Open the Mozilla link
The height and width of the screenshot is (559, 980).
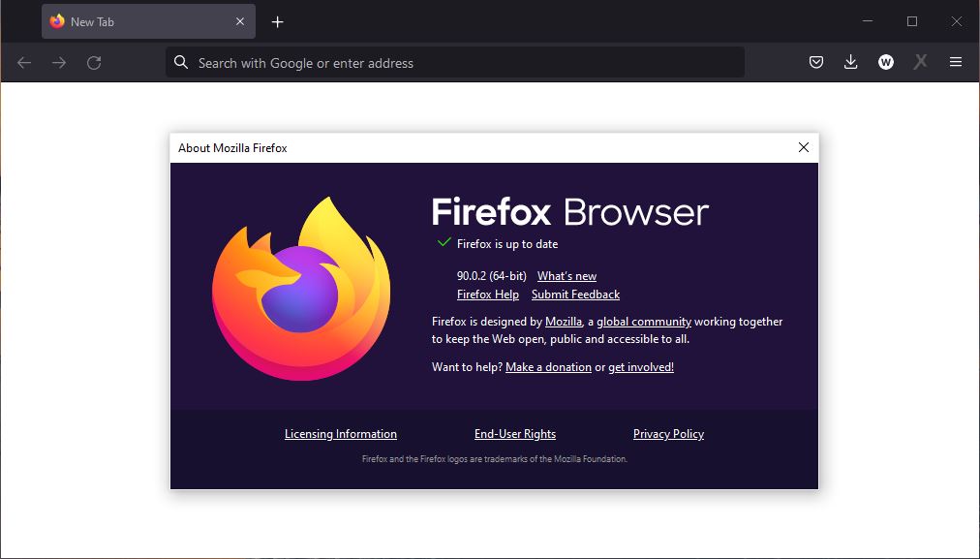(562, 321)
